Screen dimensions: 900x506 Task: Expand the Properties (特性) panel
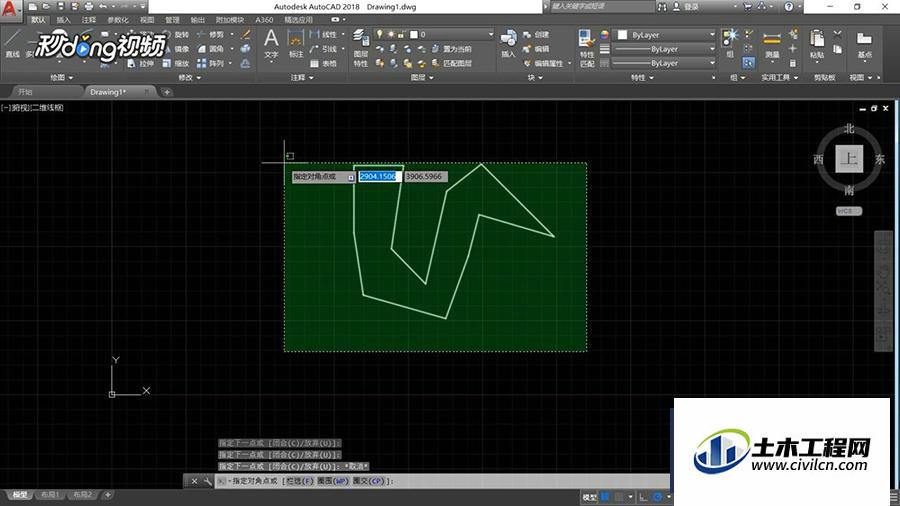coord(642,77)
